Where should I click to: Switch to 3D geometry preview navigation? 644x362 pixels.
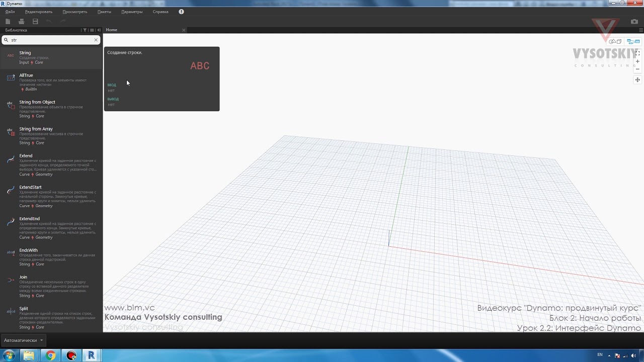[615, 41]
